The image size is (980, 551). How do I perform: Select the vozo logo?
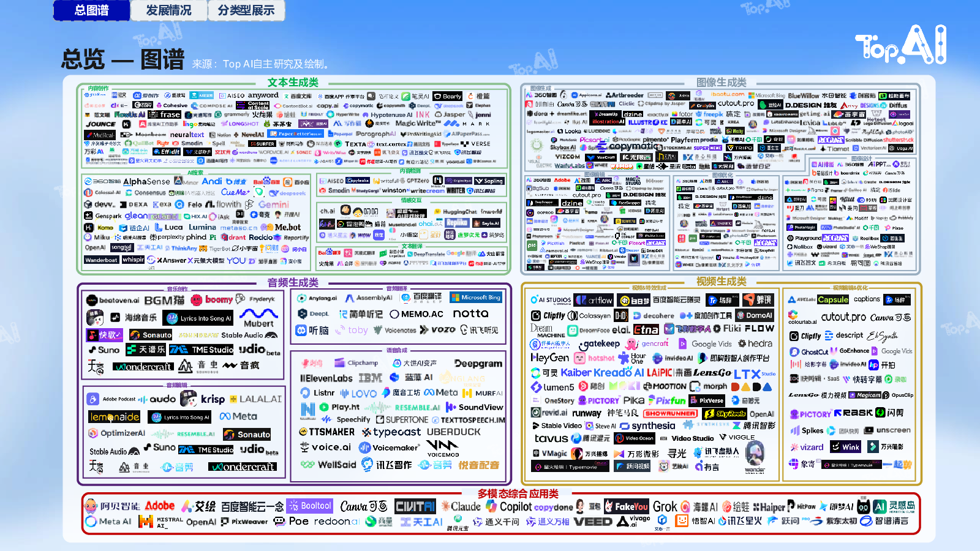pyautogui.click(x=438, y=329)
